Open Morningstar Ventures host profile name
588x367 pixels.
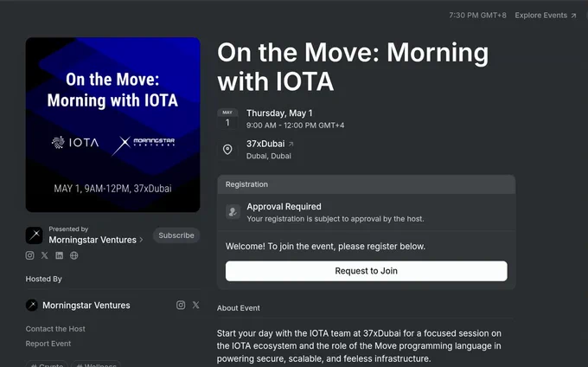[86, 306]
